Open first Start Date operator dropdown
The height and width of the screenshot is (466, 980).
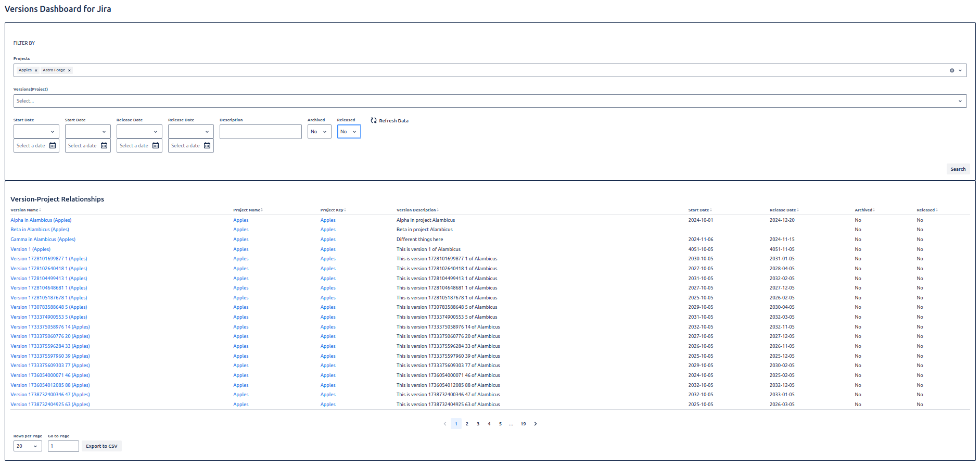coord(36,132)
